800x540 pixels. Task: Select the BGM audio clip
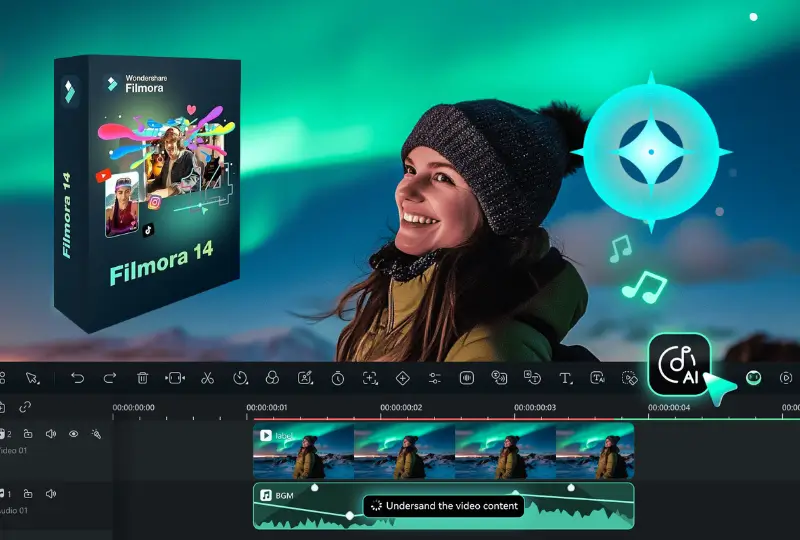(x=443, y=505)
